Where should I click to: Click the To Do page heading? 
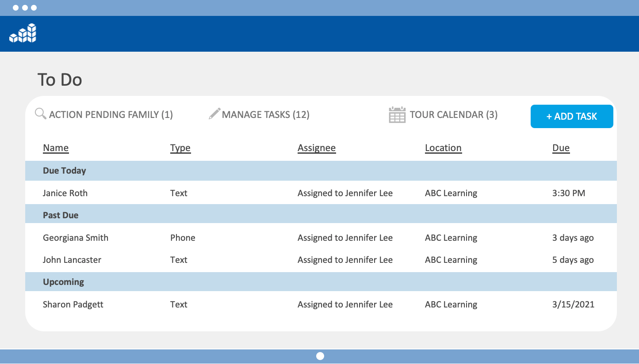click(60, 80)
